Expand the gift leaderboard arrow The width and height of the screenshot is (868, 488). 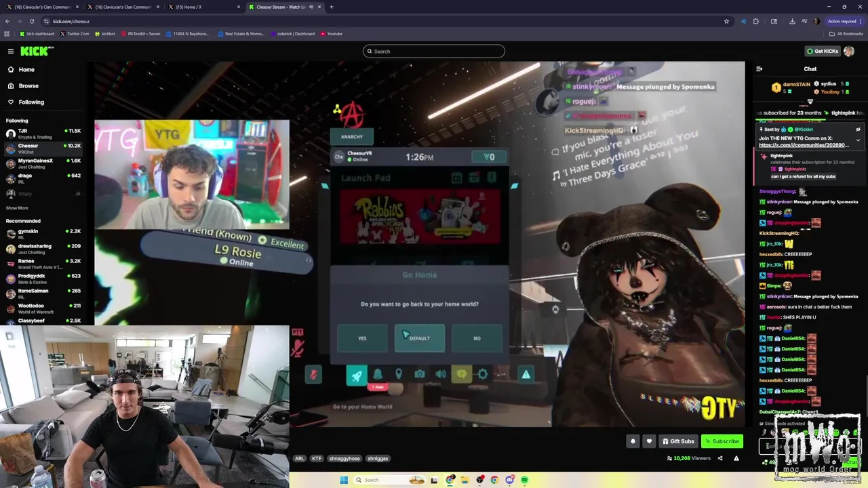[x=810, y=102]
